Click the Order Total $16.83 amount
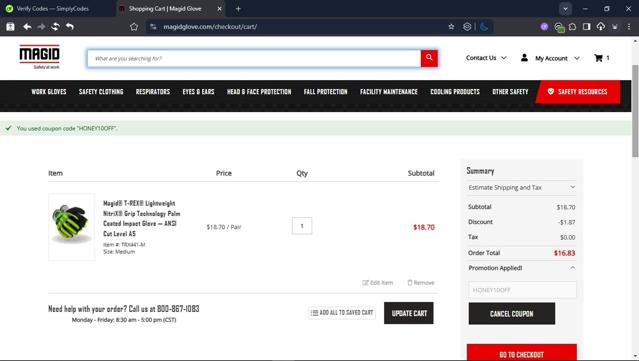 click(x=564, y=253)
